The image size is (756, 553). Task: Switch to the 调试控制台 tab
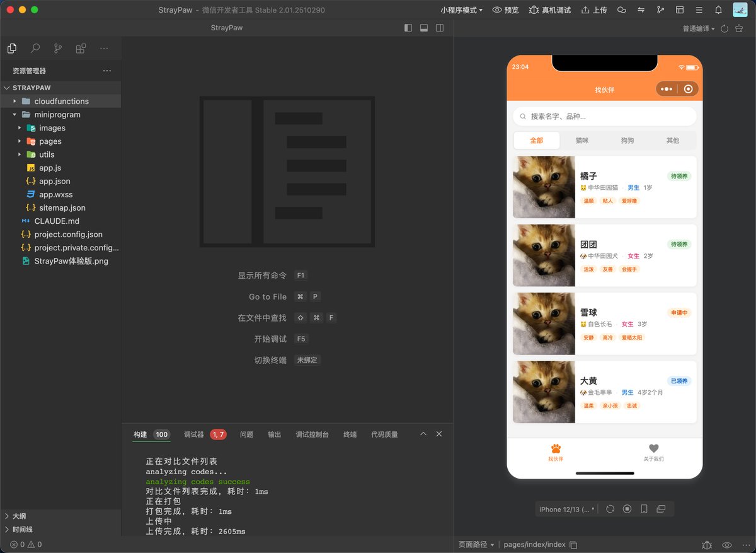(312, 434)
